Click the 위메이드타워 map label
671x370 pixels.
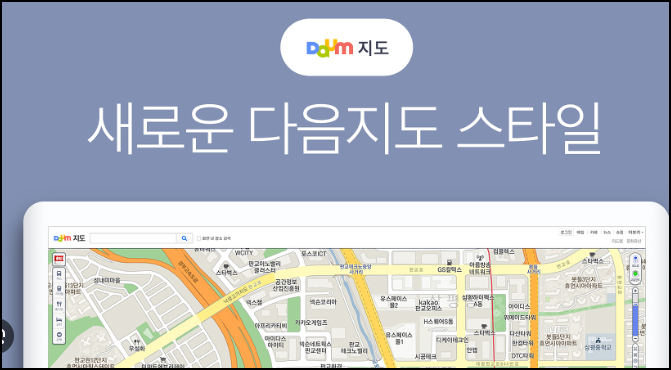[520, 317]
